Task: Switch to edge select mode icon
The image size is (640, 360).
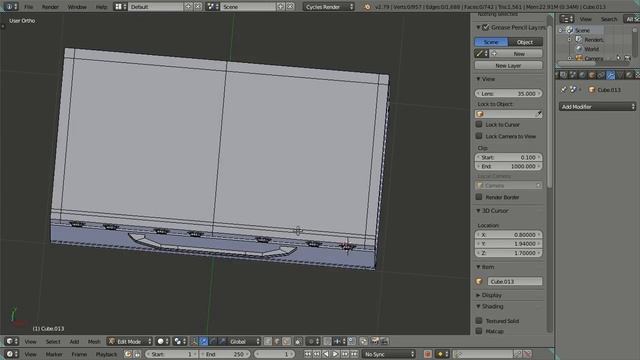Action: [277, 341]
